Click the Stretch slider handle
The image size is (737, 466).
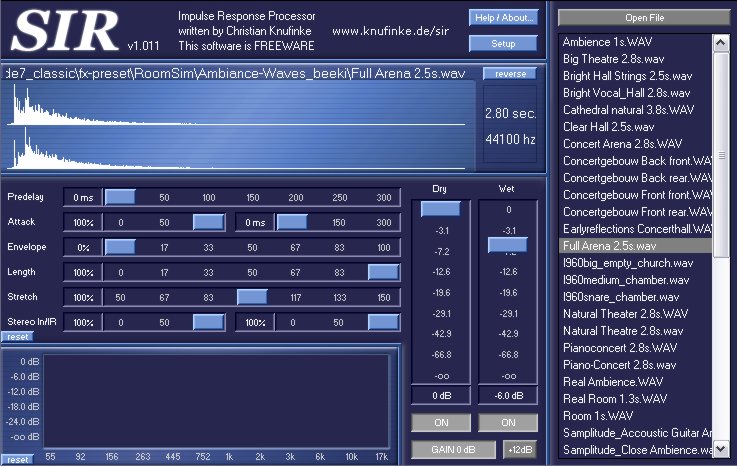[252, 297]
